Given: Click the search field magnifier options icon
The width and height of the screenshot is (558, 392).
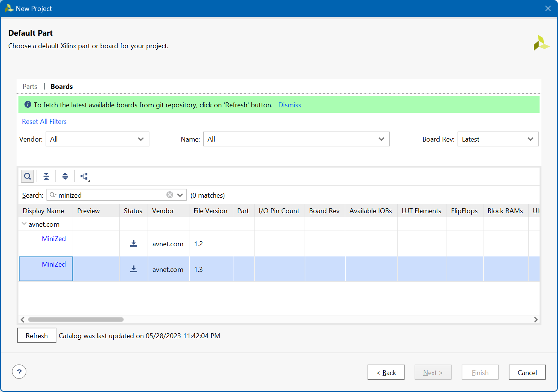Looking at the screenshot, I should [53, 195].
